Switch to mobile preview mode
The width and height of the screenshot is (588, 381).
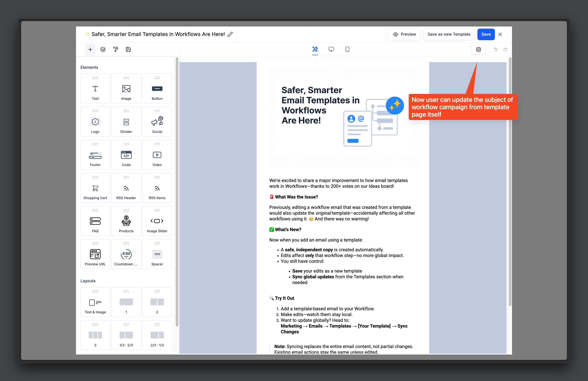(347, 49)
